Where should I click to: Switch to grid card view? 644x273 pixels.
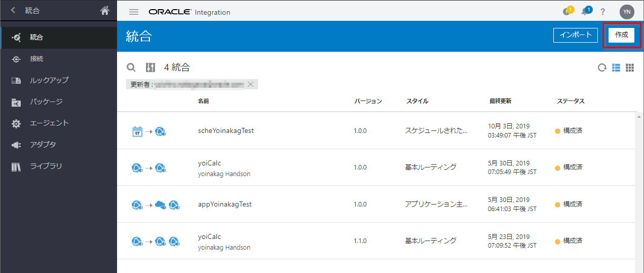(630, 68)
